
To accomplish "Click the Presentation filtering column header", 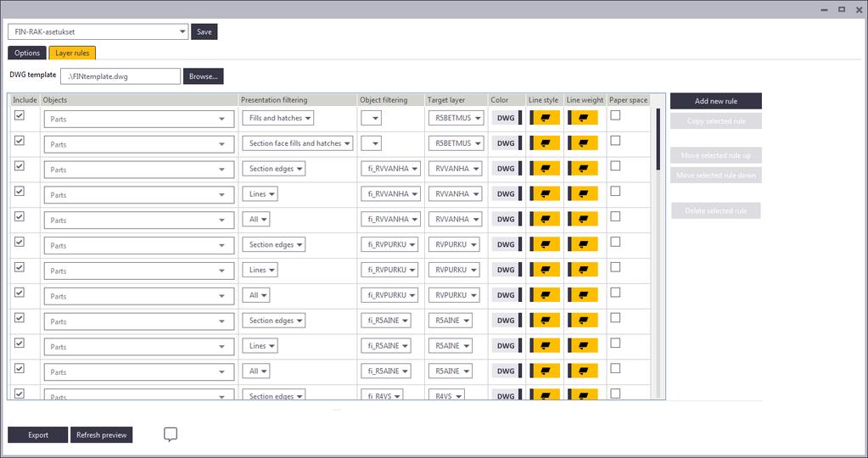I will coord(298,100).
